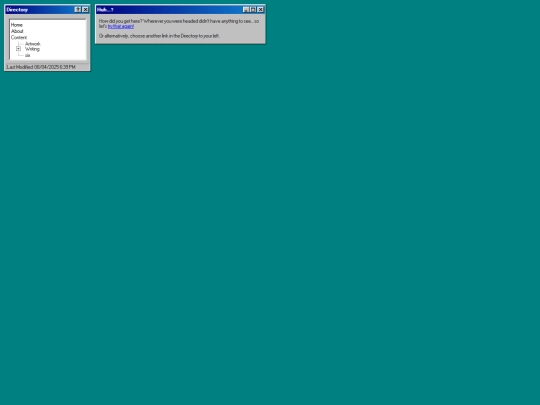Open the Artwork item under Content
This screenshot has width=540, height=405.
33,44
